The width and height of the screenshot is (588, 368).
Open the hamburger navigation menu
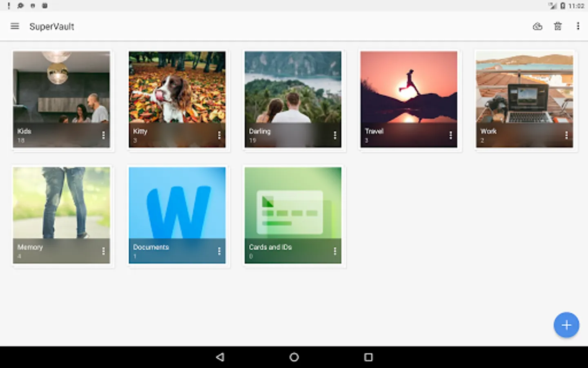[15, 26]
